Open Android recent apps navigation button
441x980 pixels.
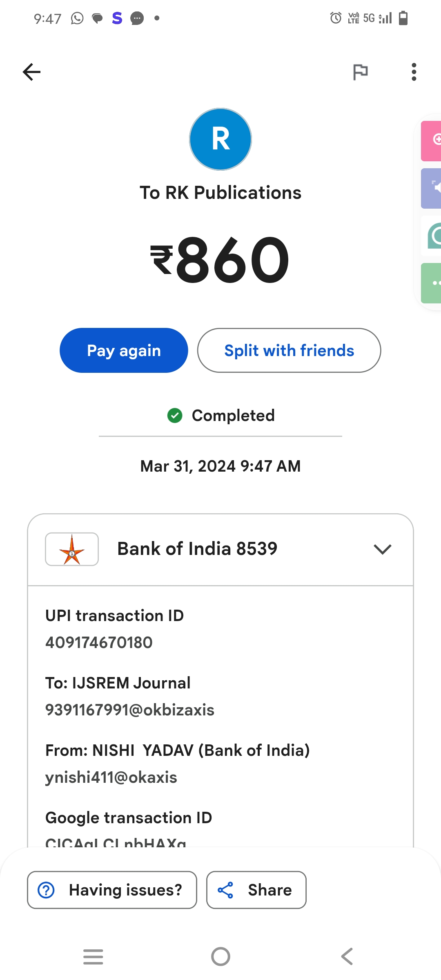93,957
